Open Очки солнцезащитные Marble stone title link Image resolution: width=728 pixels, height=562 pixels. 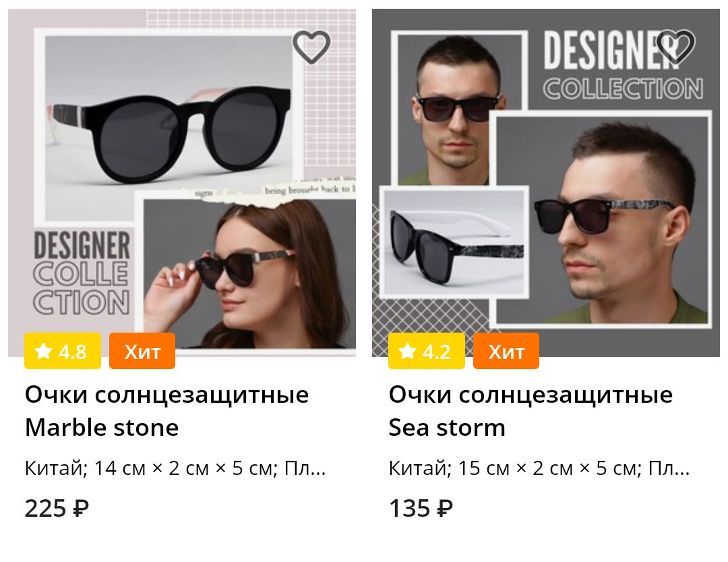166,411
